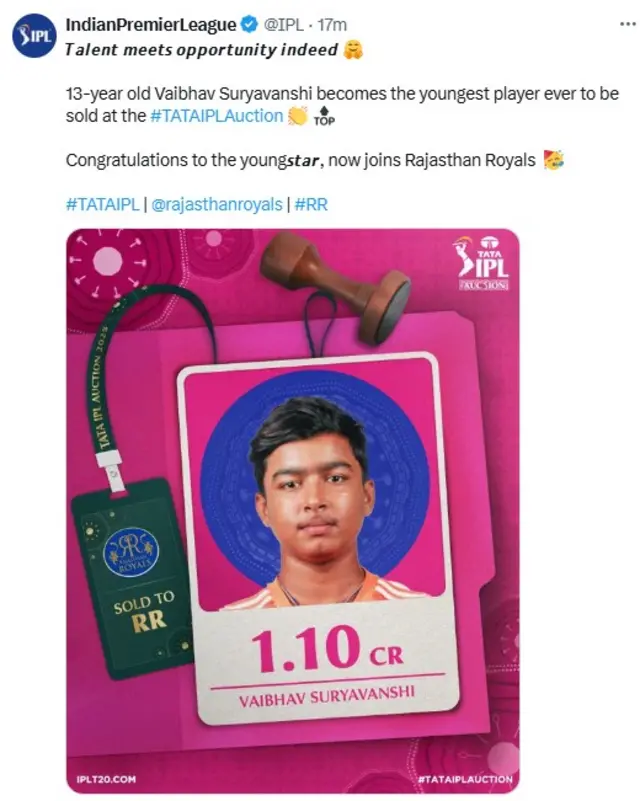
Task: Open the #RR hashtag link
Action: click(x=311, y=204)
